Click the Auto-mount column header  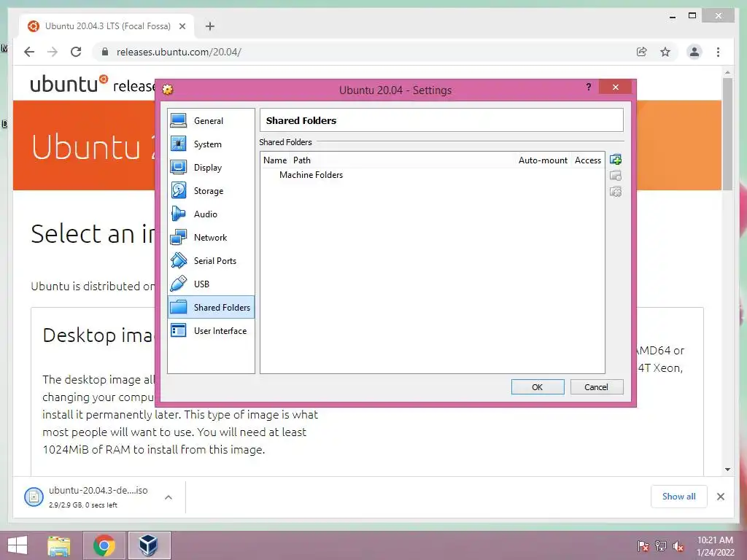(543, 160)
